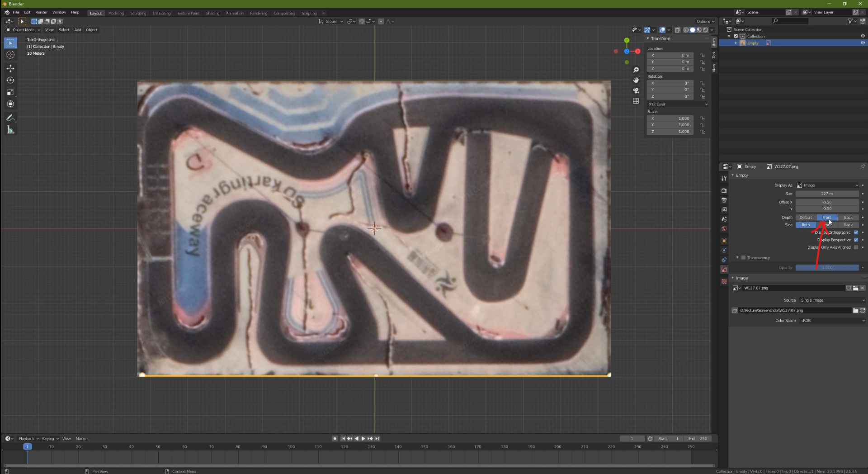Open the Options dropdown in viewport header
The width and height of the screenshot is (868, 474).
(x=705, y=21)
